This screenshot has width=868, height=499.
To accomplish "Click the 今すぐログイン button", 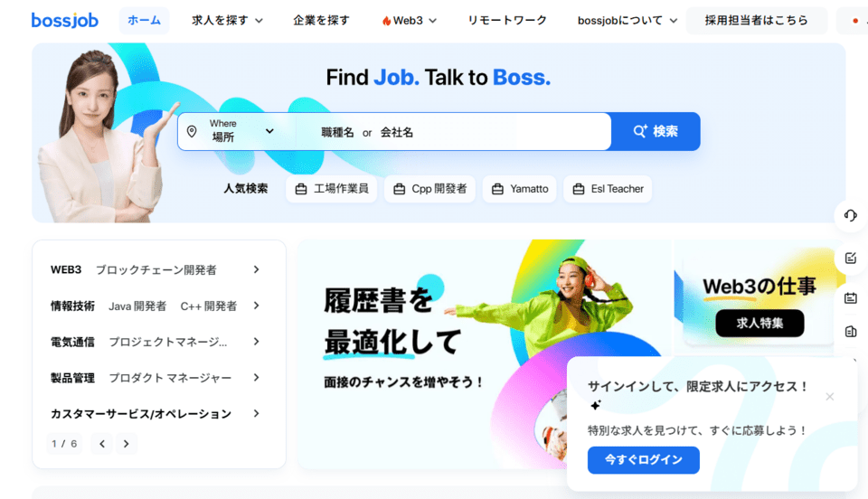I will pyautogui.click(x=643, y=460).
